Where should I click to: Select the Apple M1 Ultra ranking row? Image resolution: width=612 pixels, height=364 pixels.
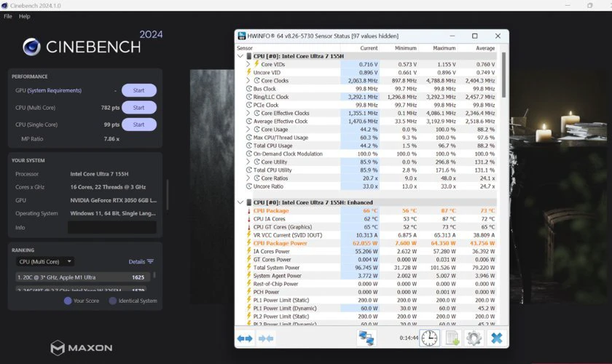click(x=83, y=277)
